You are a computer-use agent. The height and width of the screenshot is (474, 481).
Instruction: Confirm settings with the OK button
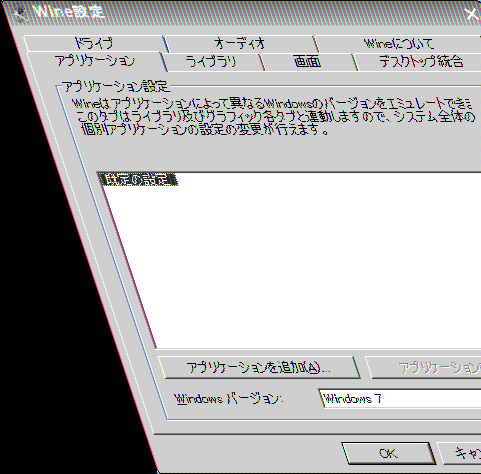coord(388,453)
